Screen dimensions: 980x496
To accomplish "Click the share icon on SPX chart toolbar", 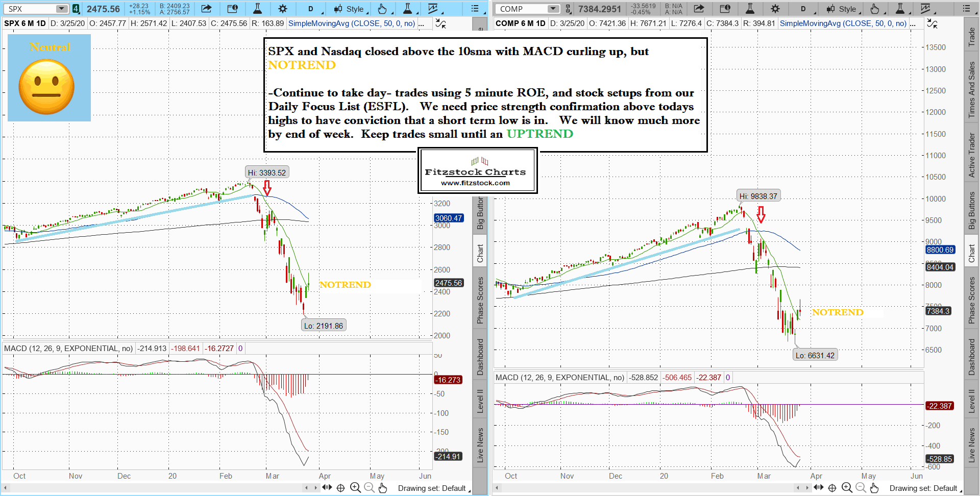I will pyautogui.click(x=206, y=9).
